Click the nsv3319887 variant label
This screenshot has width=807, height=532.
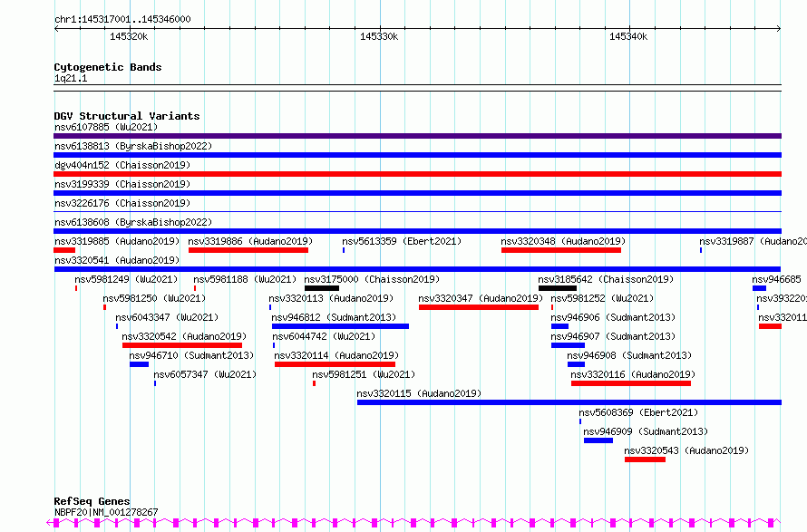tap(753, 241)
